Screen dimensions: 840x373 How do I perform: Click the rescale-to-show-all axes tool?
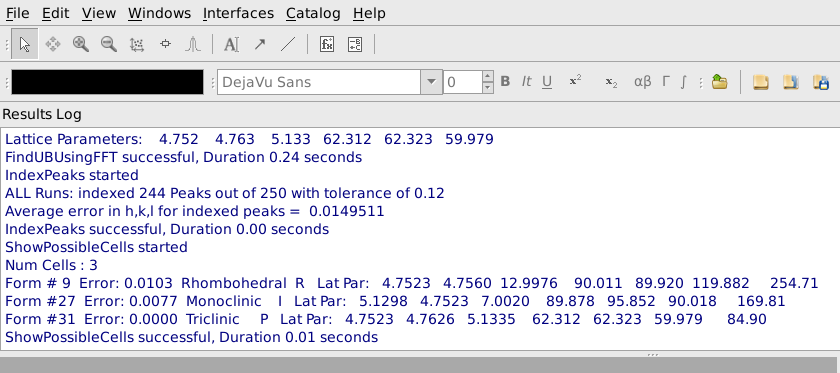[x=137, y=44]
